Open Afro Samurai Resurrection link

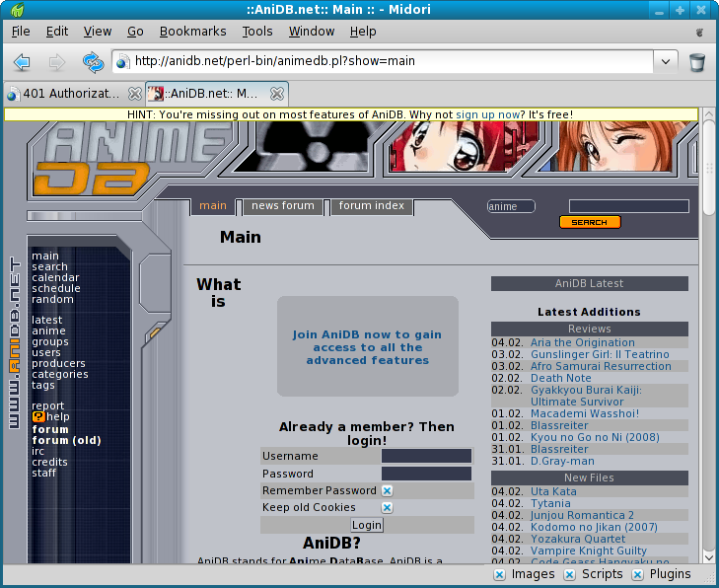(601, 366)
